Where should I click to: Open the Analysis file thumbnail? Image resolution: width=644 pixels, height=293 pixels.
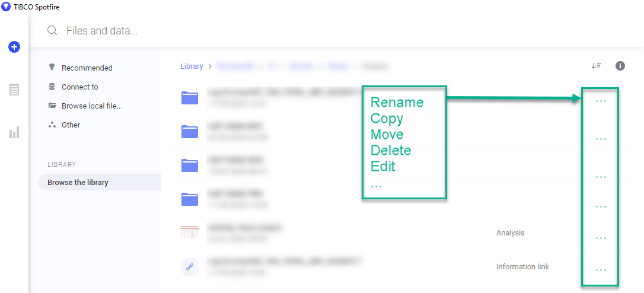pyautogui.click(x=190, y=232)
